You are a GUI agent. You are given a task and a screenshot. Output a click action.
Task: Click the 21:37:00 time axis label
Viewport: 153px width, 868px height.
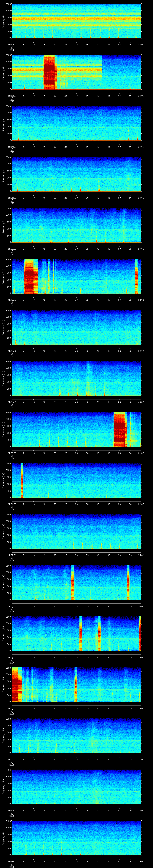(x=12, y=810)
